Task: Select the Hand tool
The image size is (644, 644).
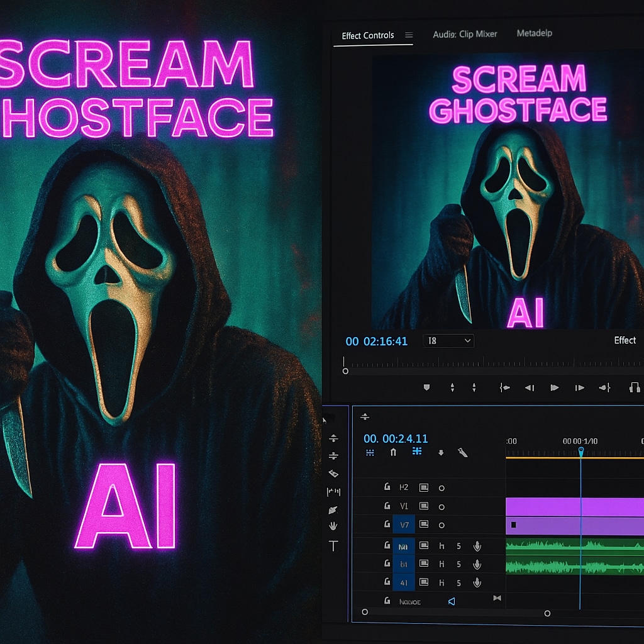Action: (333, 526)
